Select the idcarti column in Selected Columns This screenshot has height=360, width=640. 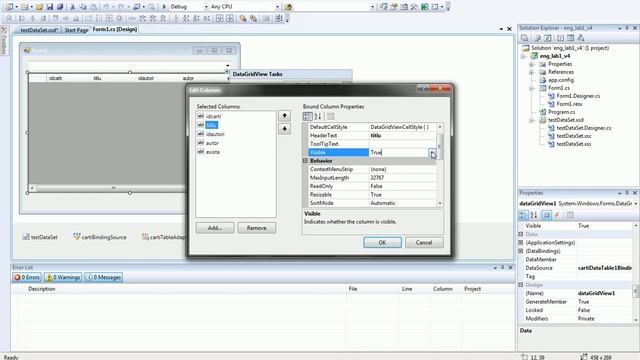213,116
